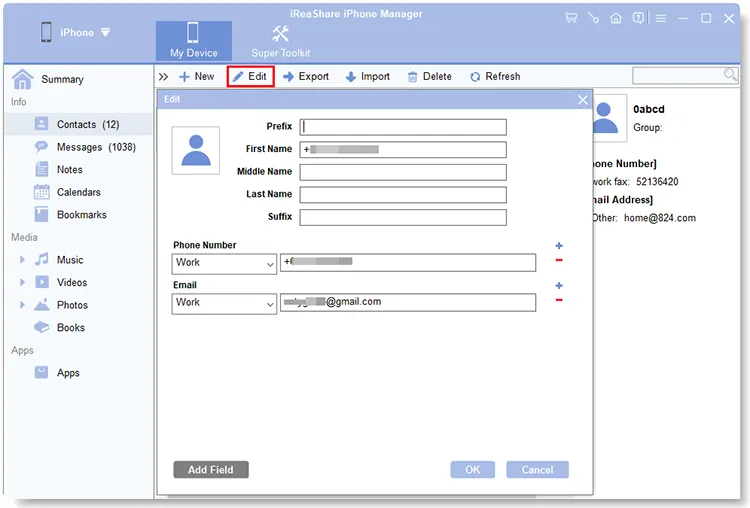The image size is (750, 508).
Task: Open the feedback help icon in title bar
Action: point(638,19)
